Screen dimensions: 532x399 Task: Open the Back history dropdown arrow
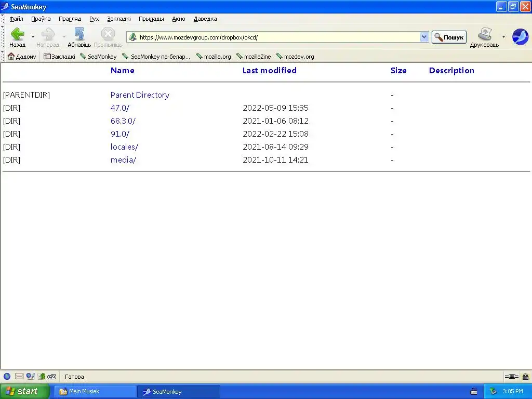click(33, 37)
